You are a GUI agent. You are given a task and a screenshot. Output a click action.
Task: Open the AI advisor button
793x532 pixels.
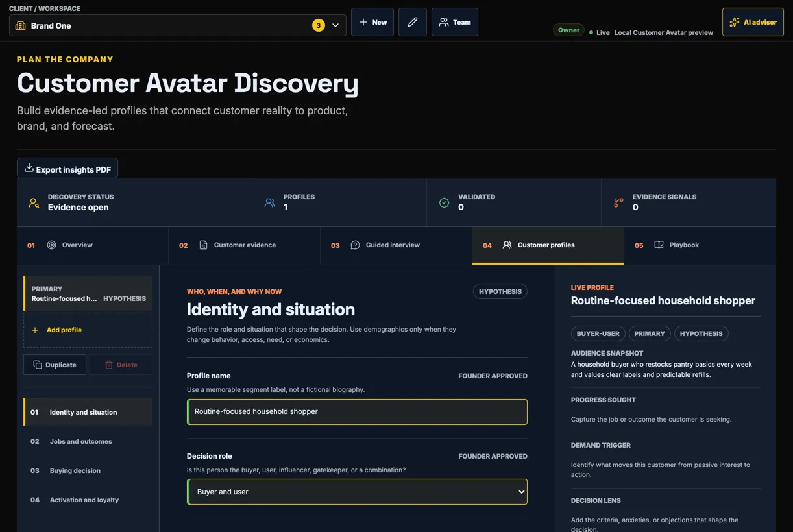click(x=753, y=22)
